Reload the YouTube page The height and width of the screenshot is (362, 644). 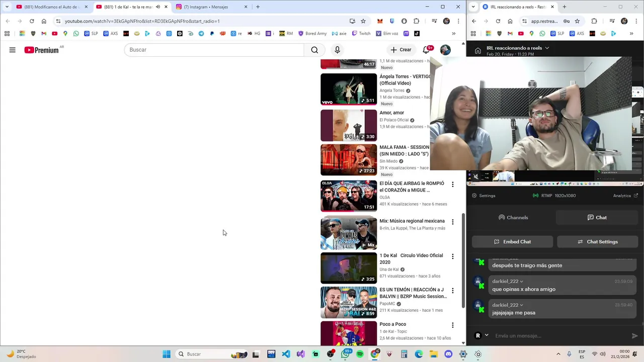(32, 21)
